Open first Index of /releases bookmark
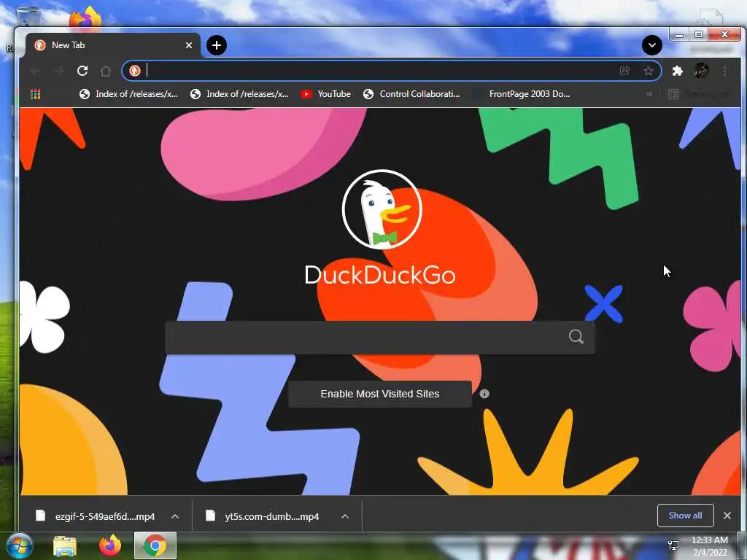Image resolution: width=747 pixels, height=560 pixels. click(128, 94)
